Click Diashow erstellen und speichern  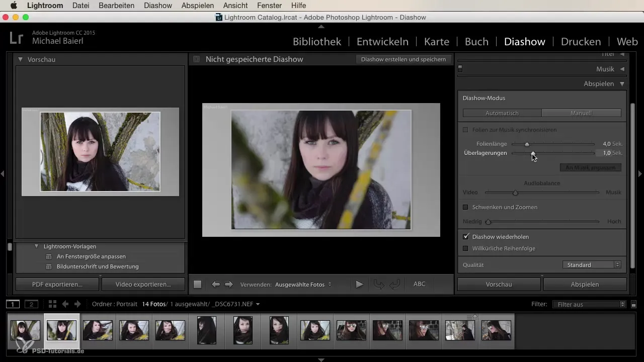[404, 59]
